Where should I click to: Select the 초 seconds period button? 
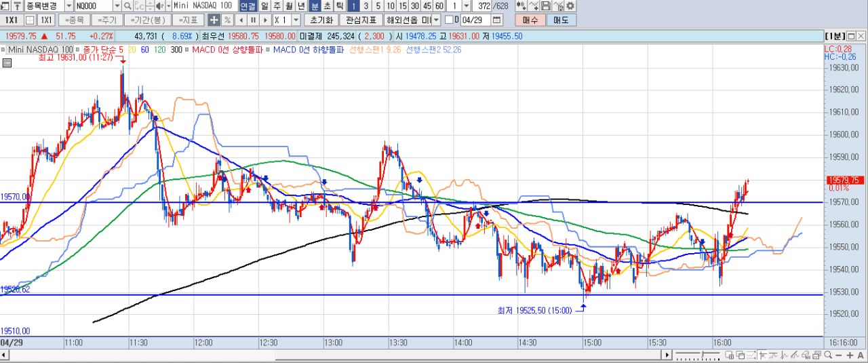(x=328, y=6)
